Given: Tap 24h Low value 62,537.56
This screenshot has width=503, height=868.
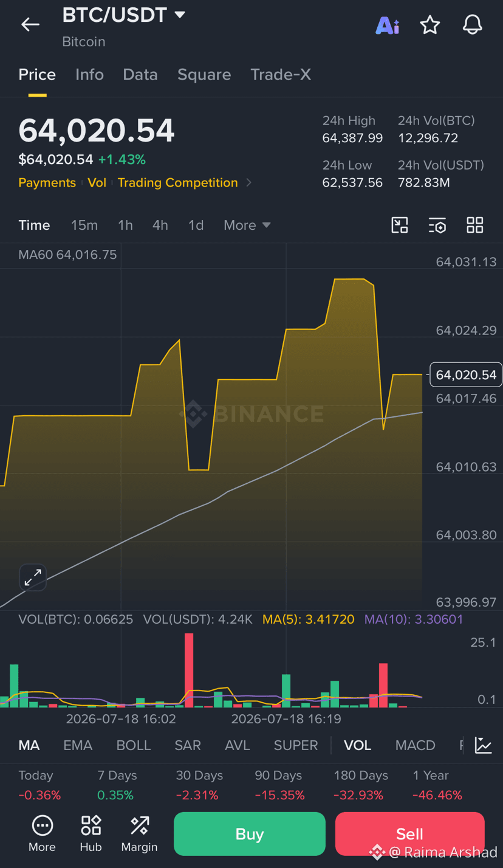Looking at the screenshot, I should tap(352, 182).
